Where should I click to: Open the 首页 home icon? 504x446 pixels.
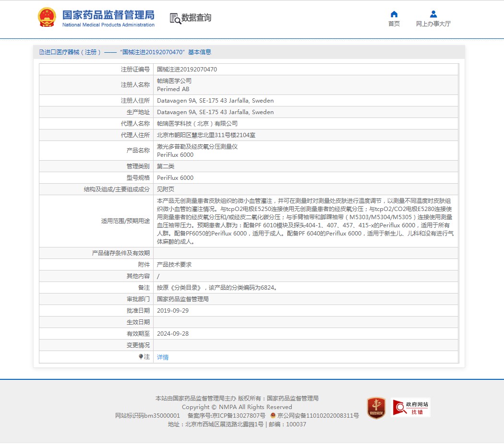click(394, 14)
